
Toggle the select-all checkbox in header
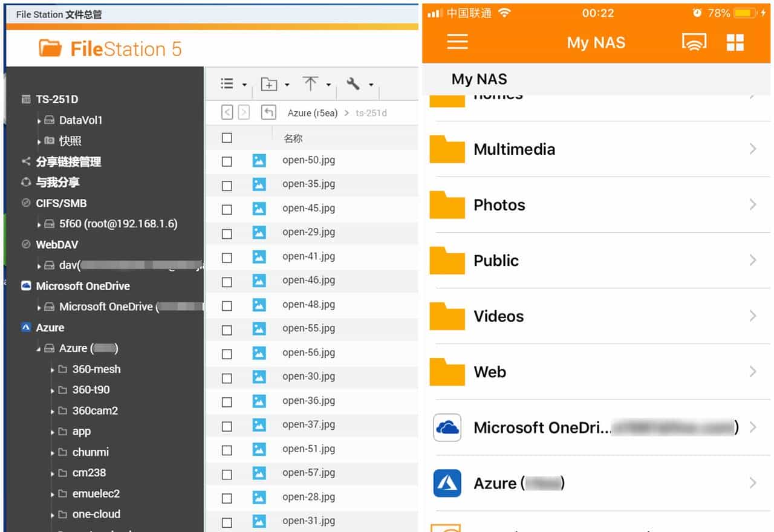(x=227, y=138)
